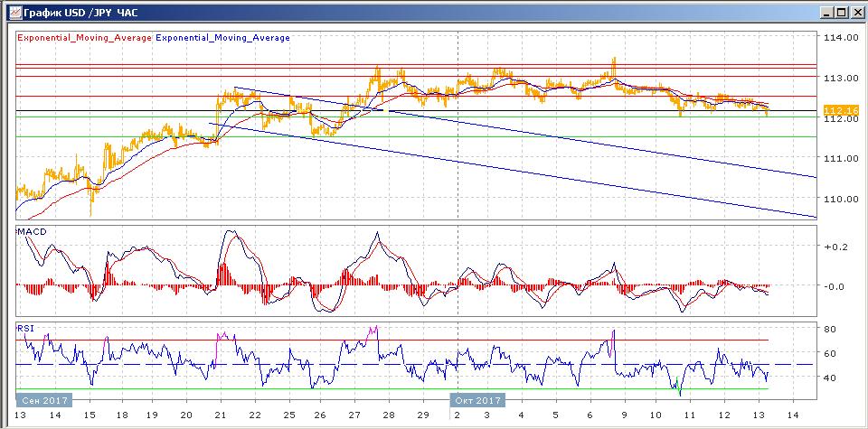Click the chart window icon in title bar

(x=15, y=12)
